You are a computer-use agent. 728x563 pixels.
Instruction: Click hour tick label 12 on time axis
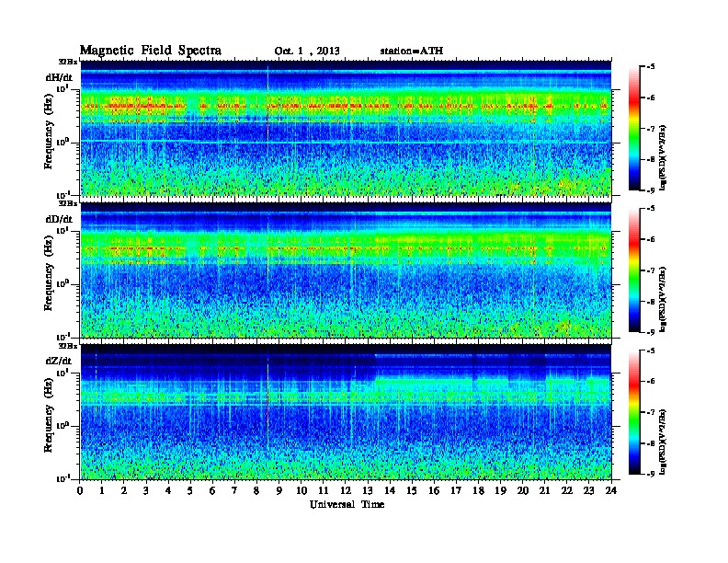click(x=346, y=490)
